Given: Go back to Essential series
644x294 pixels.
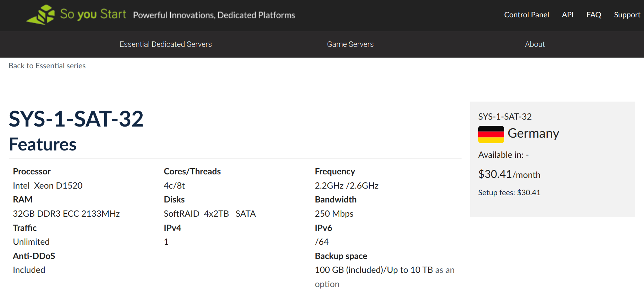Looking at the screenshot, I should (47, 66).
